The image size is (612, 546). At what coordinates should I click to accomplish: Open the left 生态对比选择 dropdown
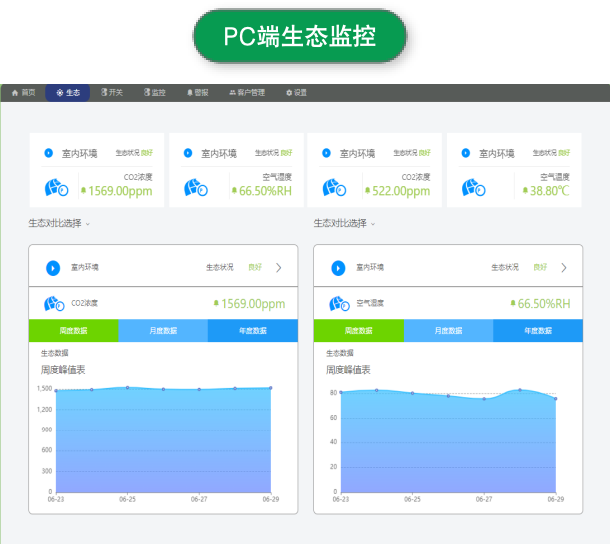[x=60, y=223]
